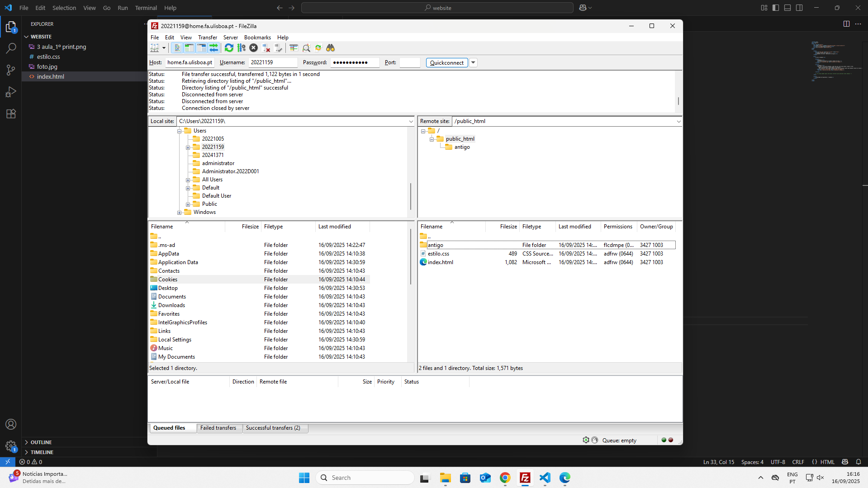The width and height of the screenshot is (868, 488).
Task: Open index.html in the VS Code explorer
Action: 50,76
